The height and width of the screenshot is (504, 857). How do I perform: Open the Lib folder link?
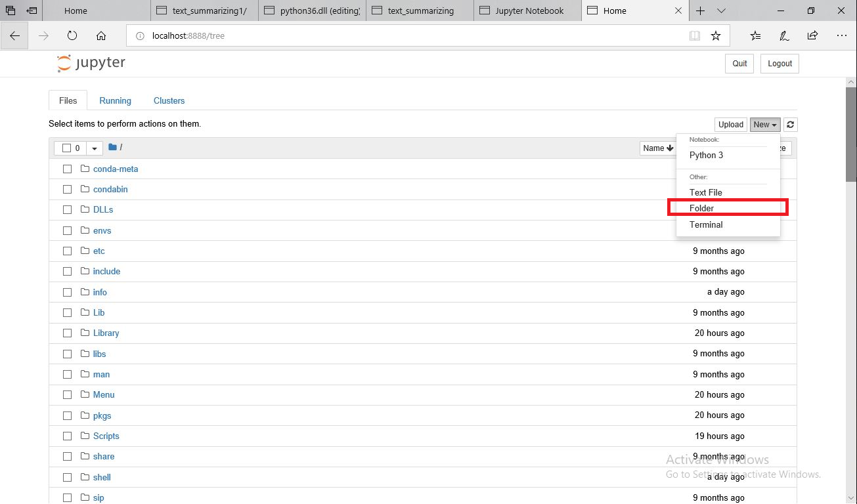click(x=97, y=312)
